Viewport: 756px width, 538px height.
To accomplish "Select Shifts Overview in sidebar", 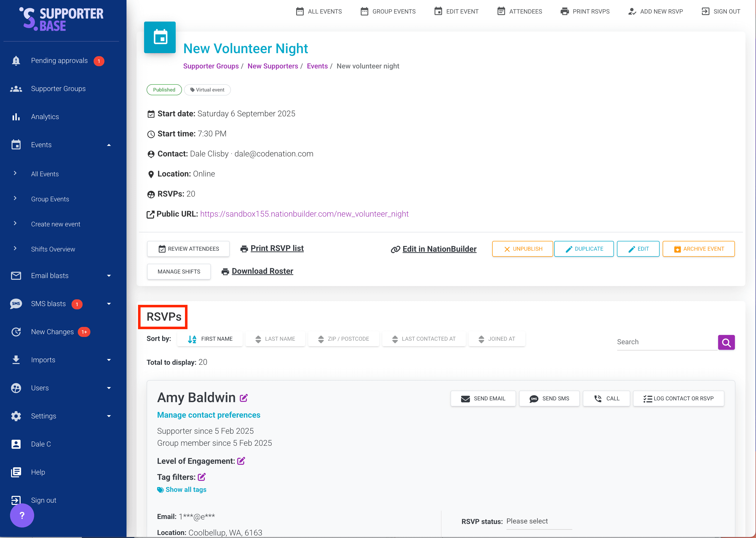I will coord(53,249).
